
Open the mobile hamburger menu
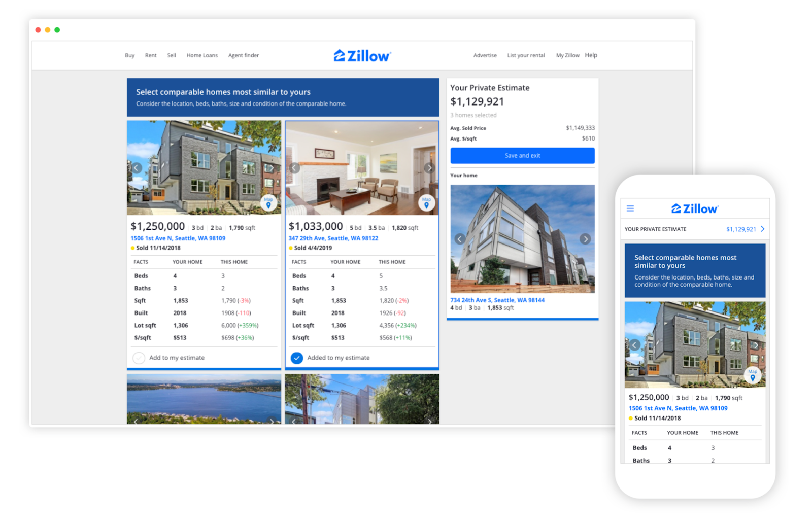630,208
